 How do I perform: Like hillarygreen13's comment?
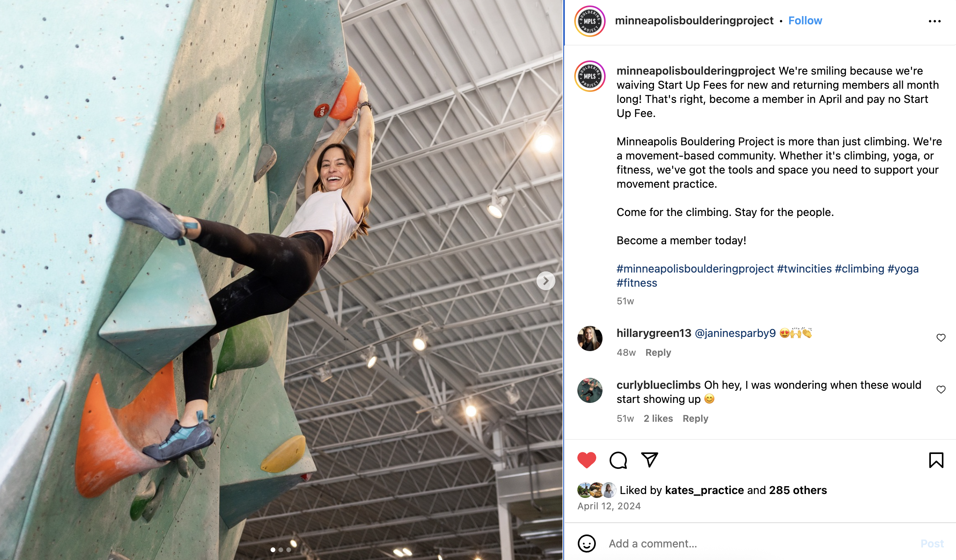click(x=941, y=338)
